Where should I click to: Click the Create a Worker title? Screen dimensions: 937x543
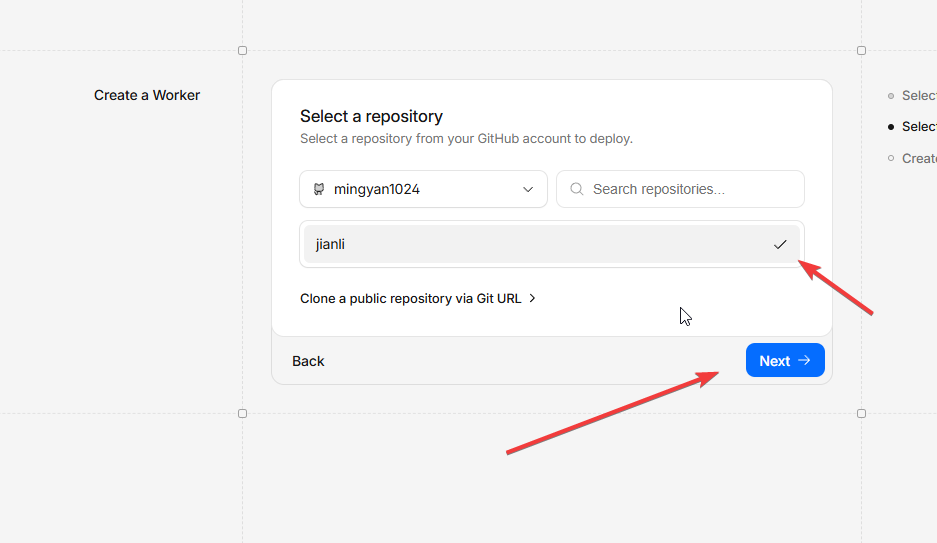(147, 95)
